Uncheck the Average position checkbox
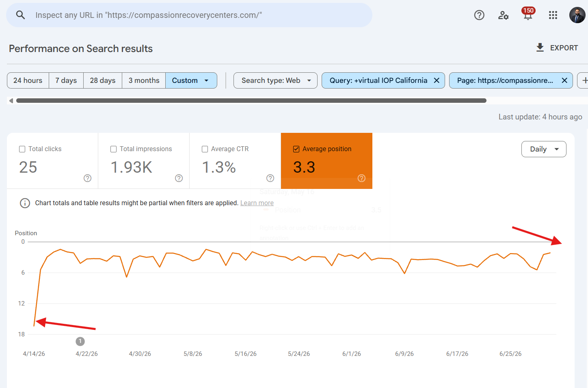 click(x=296, y=149)
